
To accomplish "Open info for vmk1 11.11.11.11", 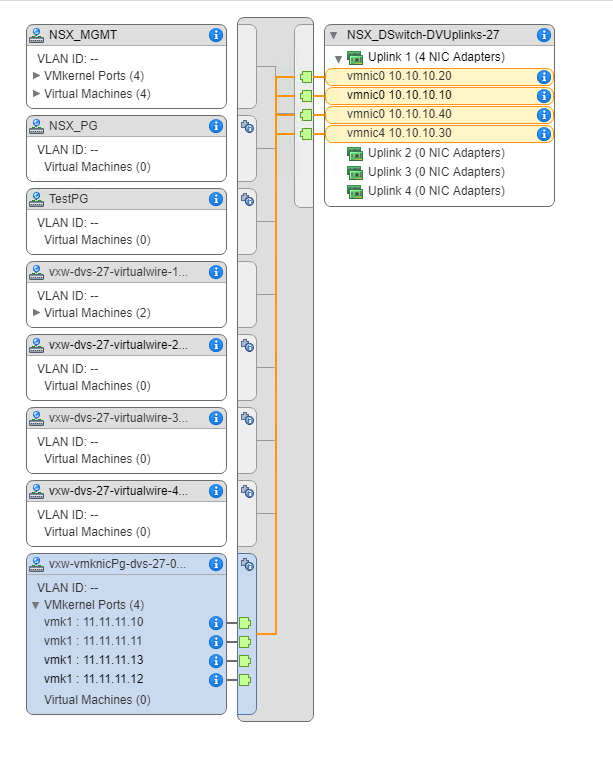I will [x=216, y=642].
